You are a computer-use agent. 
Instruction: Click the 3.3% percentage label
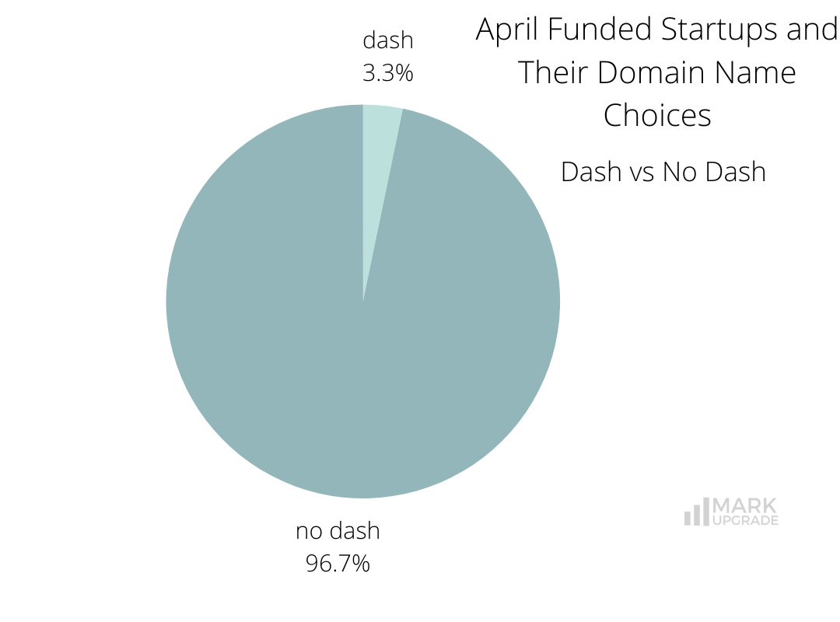(x=387, y=73)
